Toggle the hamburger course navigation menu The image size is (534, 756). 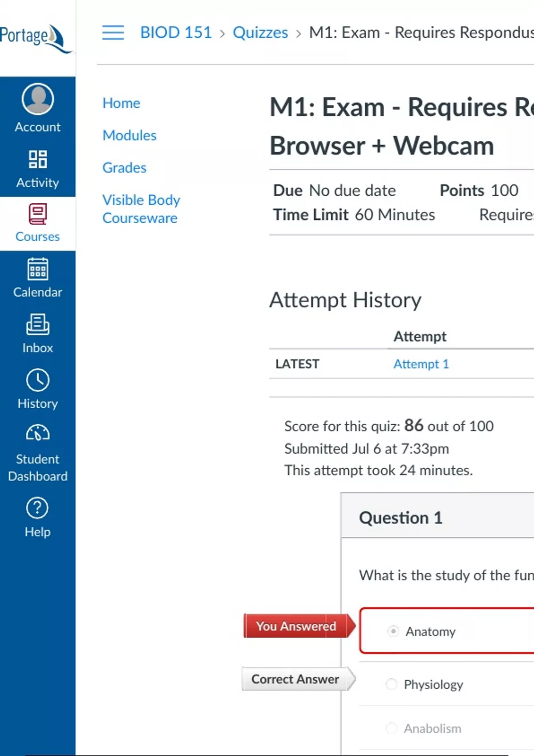pyautogui.click(x=113, y=32)
